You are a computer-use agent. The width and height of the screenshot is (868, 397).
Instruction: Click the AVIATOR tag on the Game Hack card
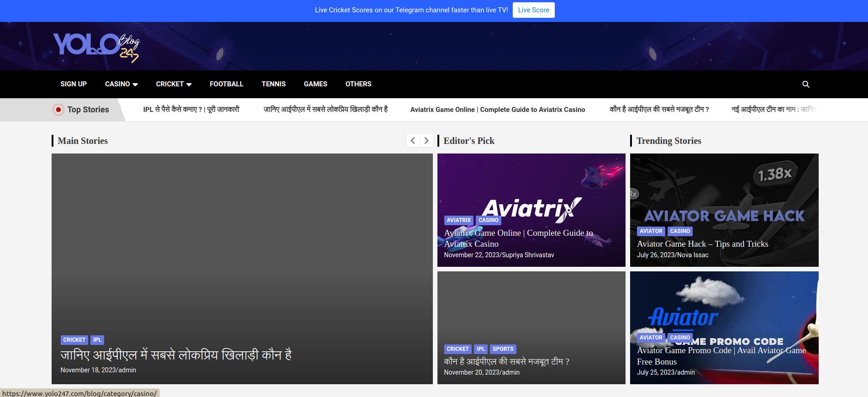[651, 231]
